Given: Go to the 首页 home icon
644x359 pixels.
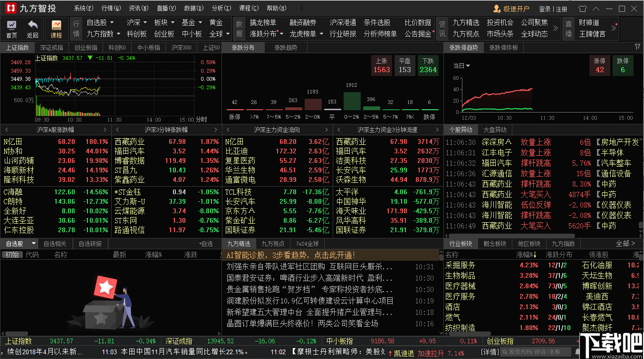Looking at the screenshot, I should tap(11, 25).
